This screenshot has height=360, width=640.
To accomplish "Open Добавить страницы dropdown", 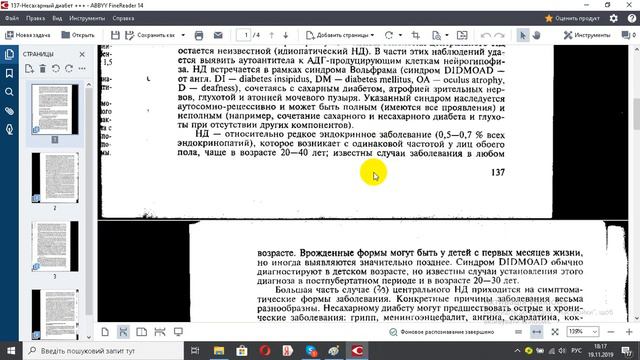I will click(x=340, y=35).
